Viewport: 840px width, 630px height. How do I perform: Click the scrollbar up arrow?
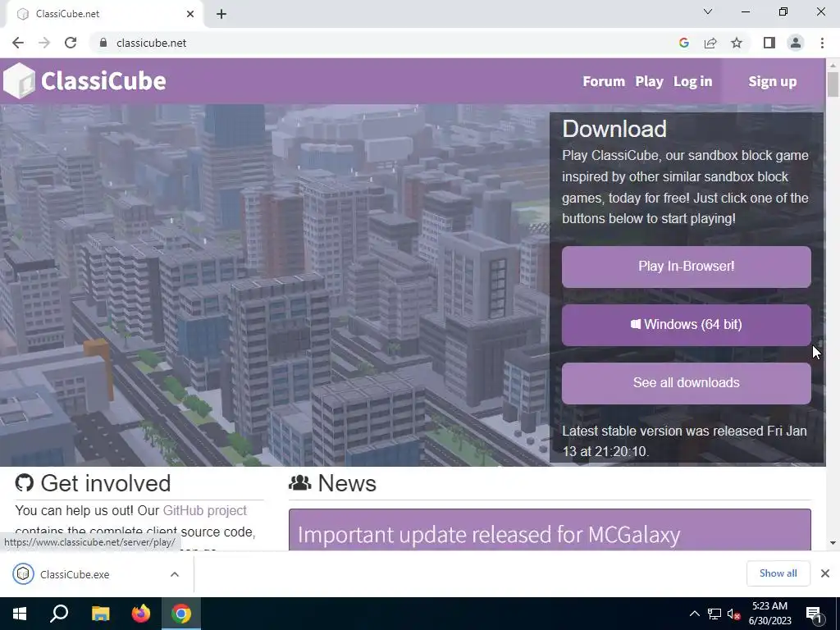point(833,65)
